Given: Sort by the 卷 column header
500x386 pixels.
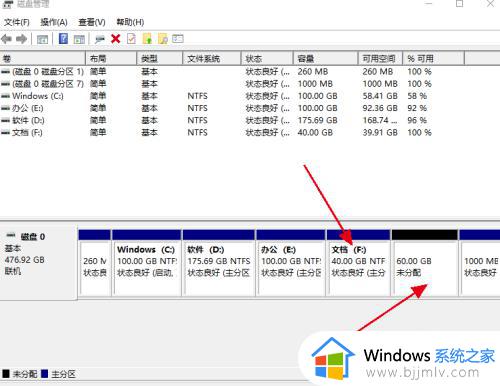Looking at the screenshot, I should tap(43, 59).
